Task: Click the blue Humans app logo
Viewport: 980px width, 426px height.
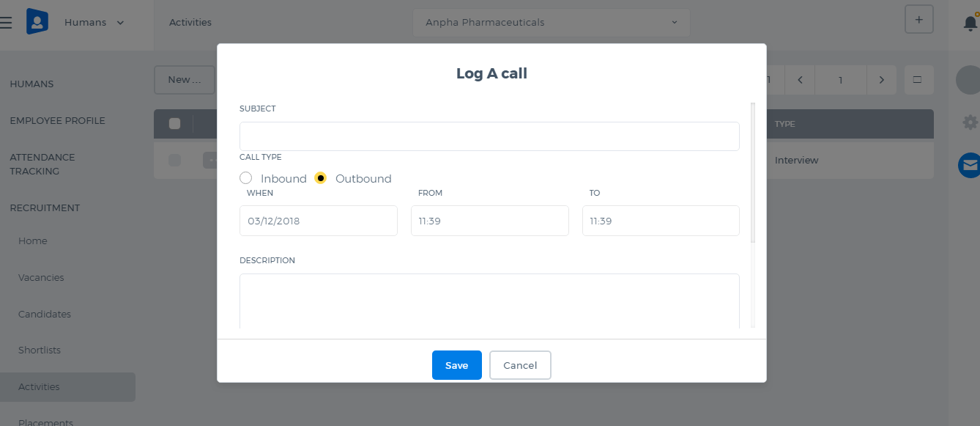Action: pos(37,21)
